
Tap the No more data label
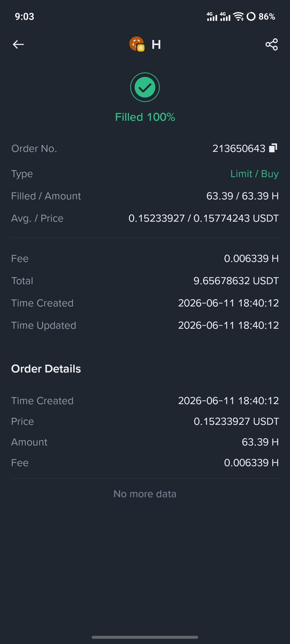(x=145, y=494)
